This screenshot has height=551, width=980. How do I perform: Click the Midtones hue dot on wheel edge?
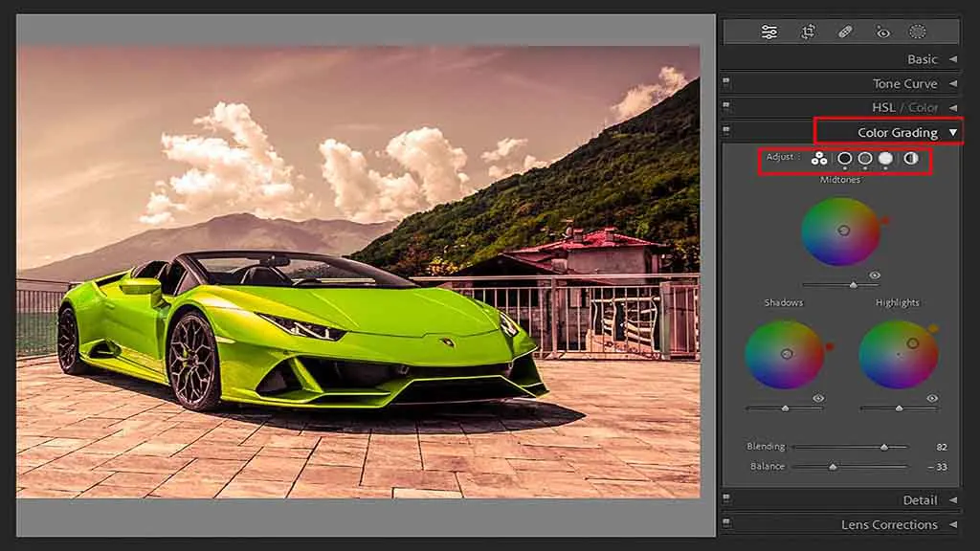(x=885, y=221)
